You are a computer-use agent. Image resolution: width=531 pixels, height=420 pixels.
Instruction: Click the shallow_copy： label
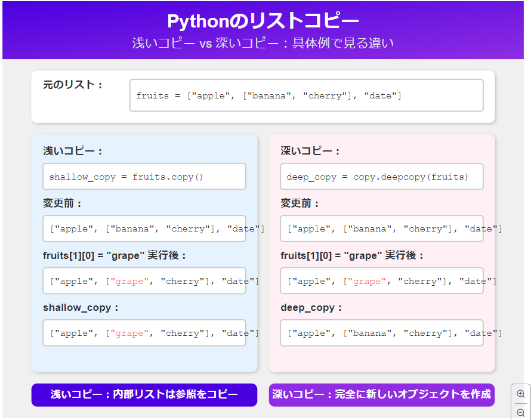[x=81, y=308]
